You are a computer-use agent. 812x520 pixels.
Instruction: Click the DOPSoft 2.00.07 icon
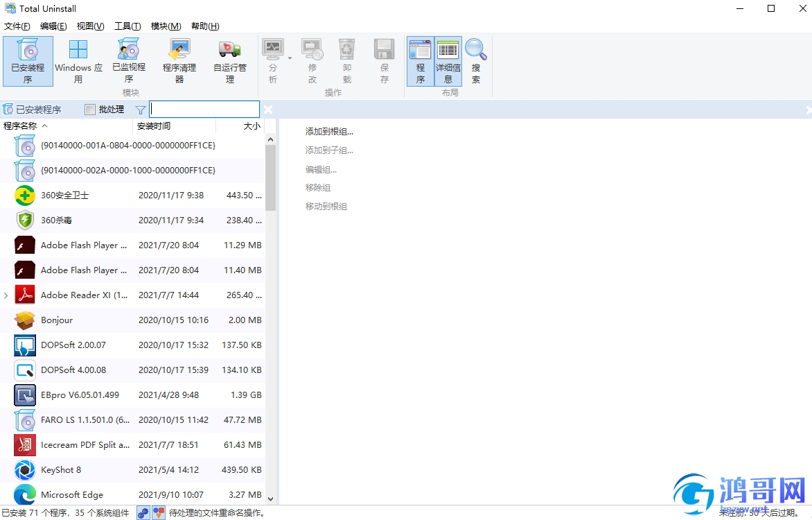pyautogui.click(x=24, y=345)
